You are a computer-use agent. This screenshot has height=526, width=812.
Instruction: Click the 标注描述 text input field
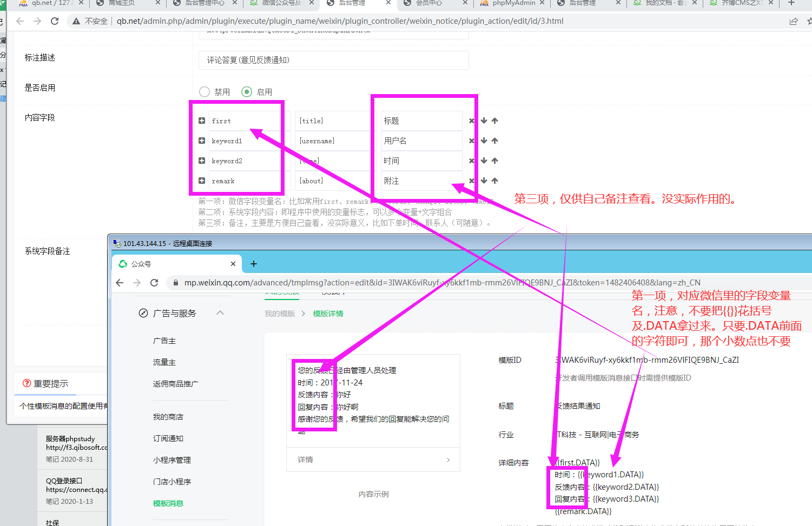click(333, 60)
